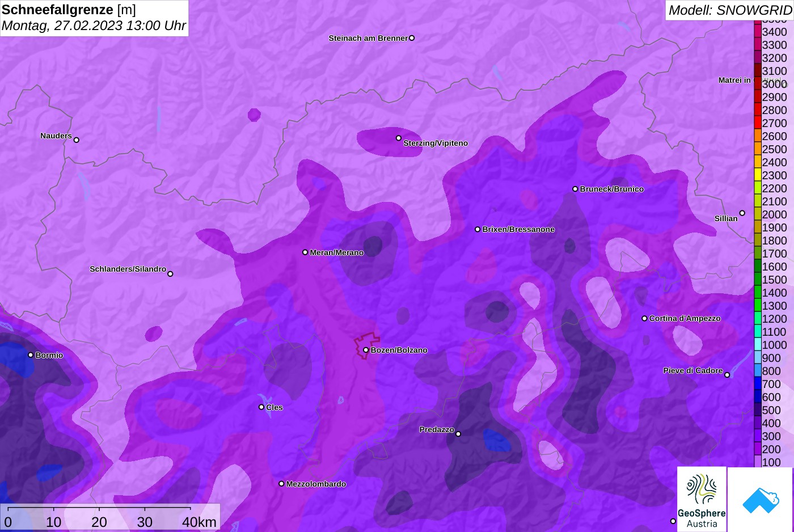Click the 2000 legend value
Viewport: 794px width, 532px height.
pyautogui.click(x=775, y=214)
